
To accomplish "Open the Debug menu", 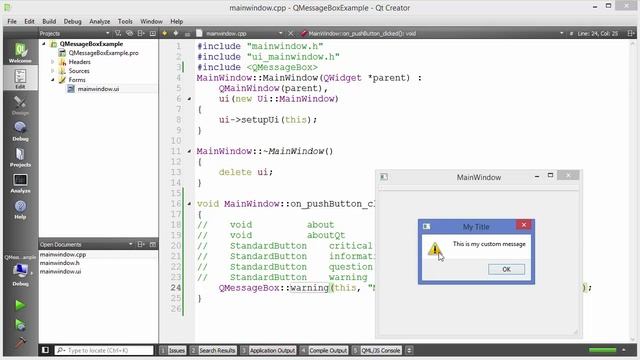I will pos(72,21).
